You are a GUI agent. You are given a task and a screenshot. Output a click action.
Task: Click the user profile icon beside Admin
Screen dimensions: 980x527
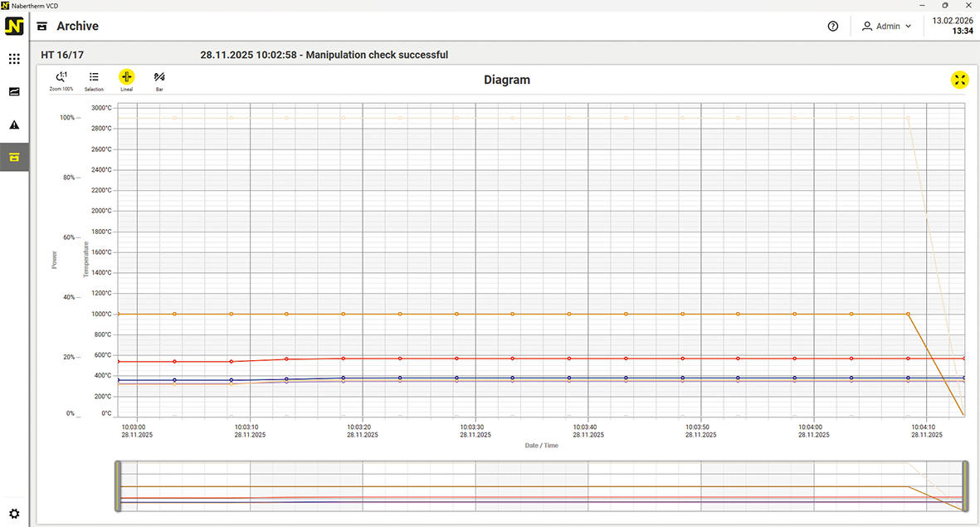(867, 27)
